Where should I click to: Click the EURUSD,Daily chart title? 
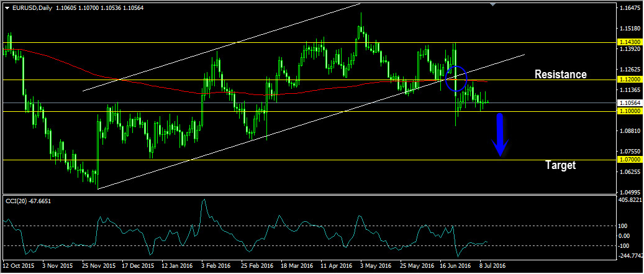click(32, 8)
